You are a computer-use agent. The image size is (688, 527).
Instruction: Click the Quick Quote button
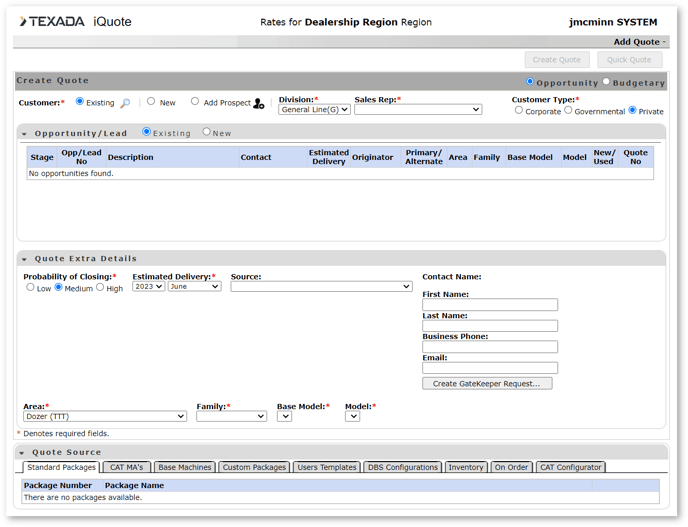[x=629, y=60]
